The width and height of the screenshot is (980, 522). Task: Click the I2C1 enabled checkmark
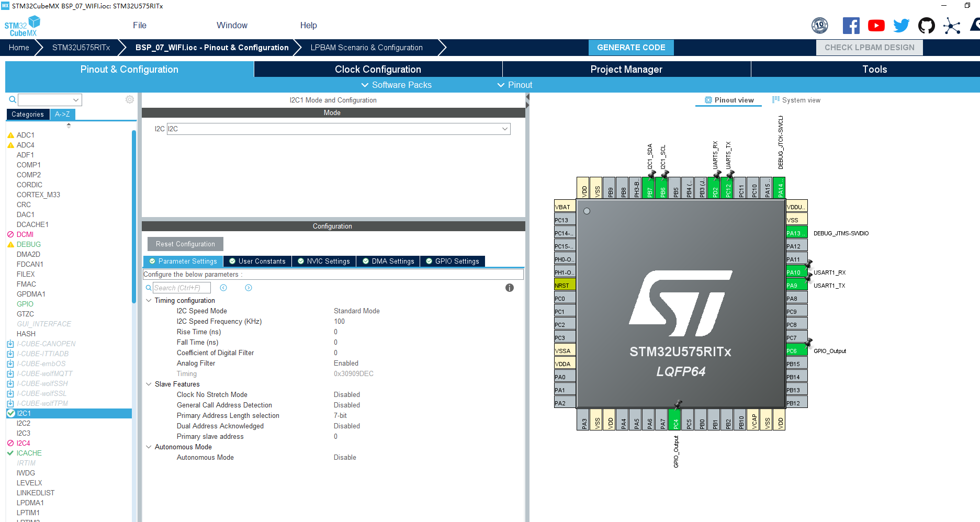[x=10, y=413]
